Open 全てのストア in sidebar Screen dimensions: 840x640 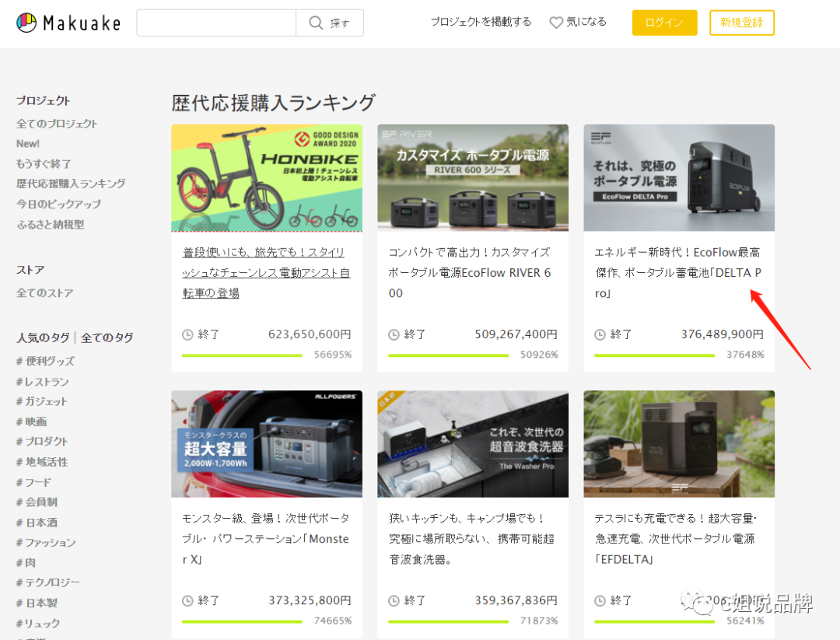[44, 293]
